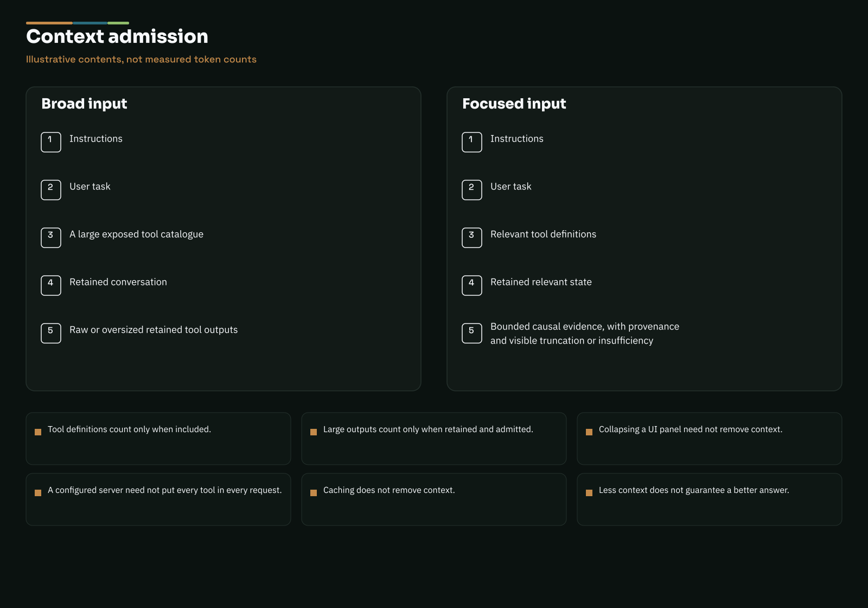Select note 'Less context does not guarantee a better answer.'

(694, 490)
